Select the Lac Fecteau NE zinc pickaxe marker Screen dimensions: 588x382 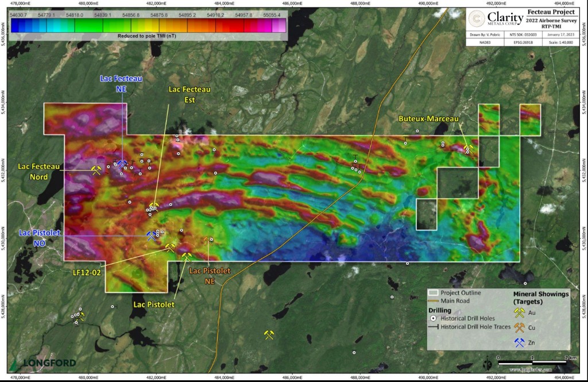click(x=121, y=165)
